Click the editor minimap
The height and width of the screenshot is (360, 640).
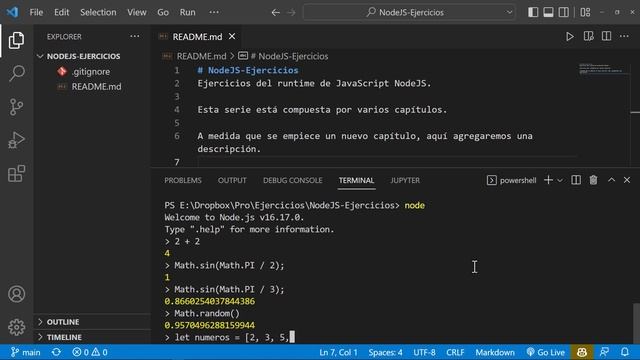[602, 69]
